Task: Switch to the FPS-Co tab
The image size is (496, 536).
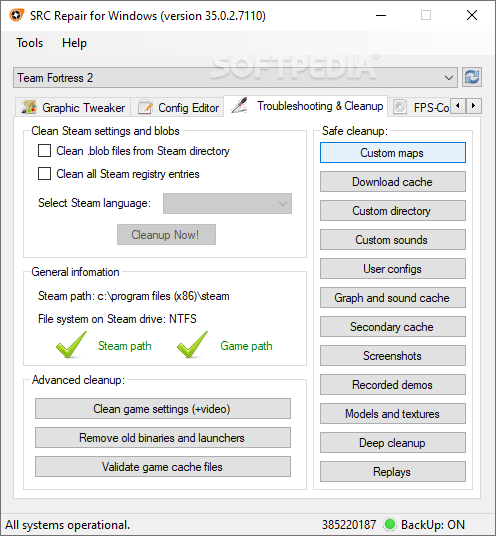Action: point(420,107)
